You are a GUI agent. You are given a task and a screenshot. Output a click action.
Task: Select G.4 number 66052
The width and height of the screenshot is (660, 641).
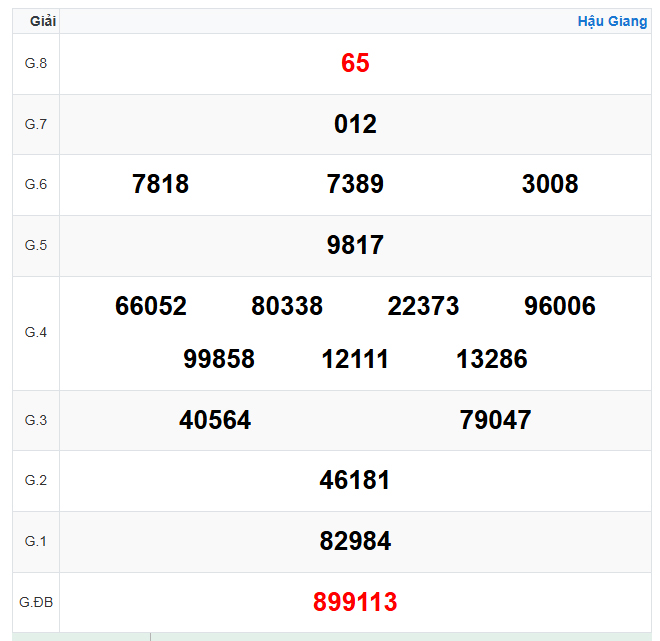click(x=151, y=306)
